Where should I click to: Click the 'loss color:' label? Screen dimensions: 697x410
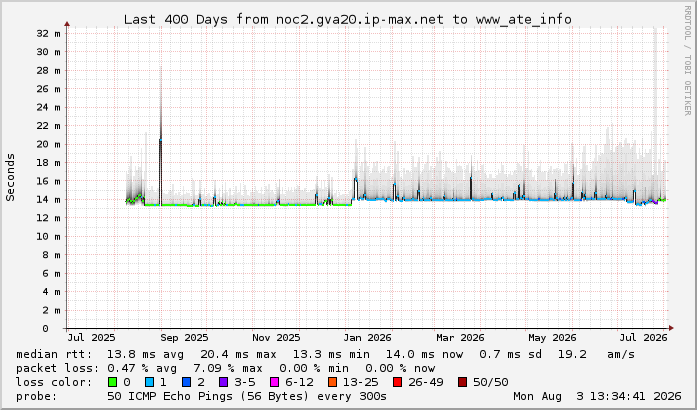point(54,382)
